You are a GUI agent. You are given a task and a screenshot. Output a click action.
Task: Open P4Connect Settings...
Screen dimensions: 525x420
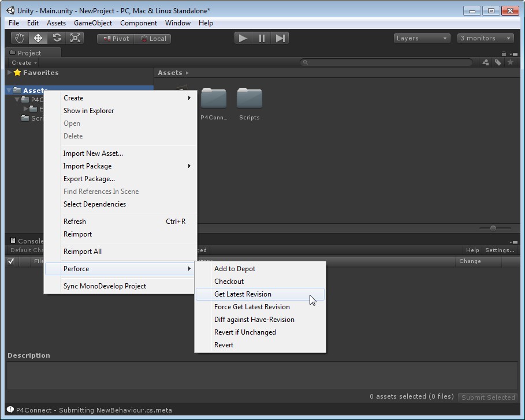click(x=500, y=250)
